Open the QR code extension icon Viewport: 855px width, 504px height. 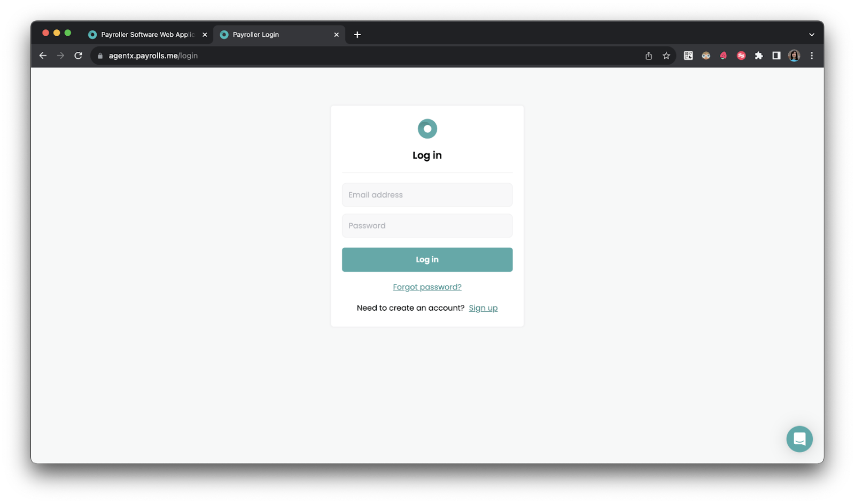click(x=688, y=56)
